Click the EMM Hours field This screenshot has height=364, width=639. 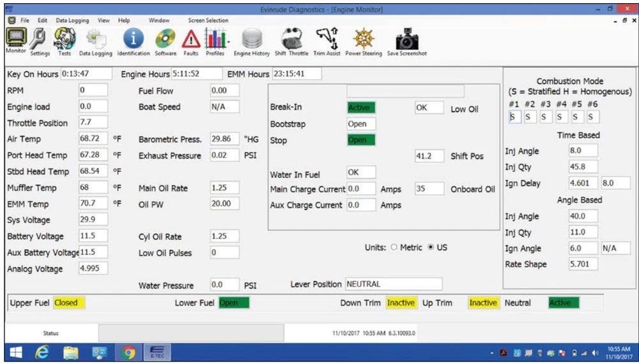tap(296, 73)
